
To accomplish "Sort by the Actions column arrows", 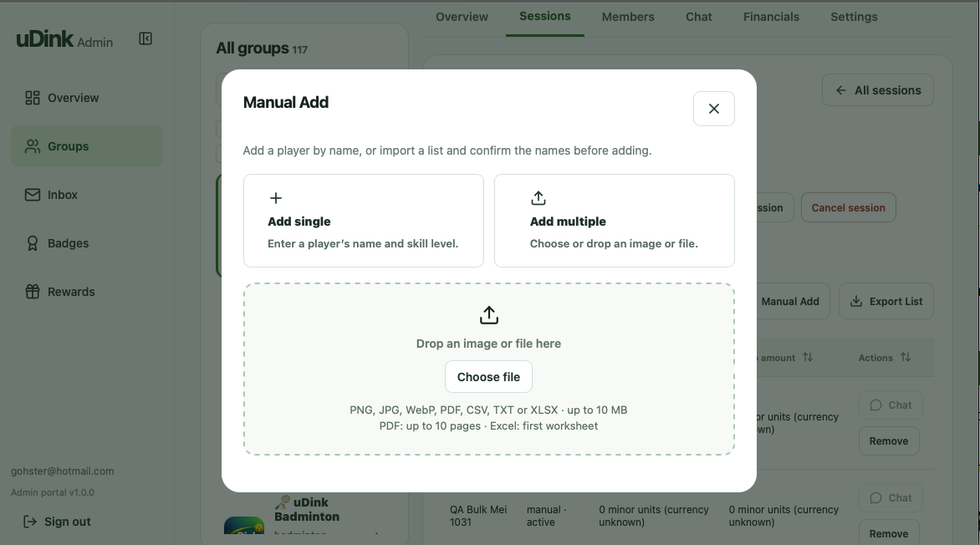I will tap(906, 357).
